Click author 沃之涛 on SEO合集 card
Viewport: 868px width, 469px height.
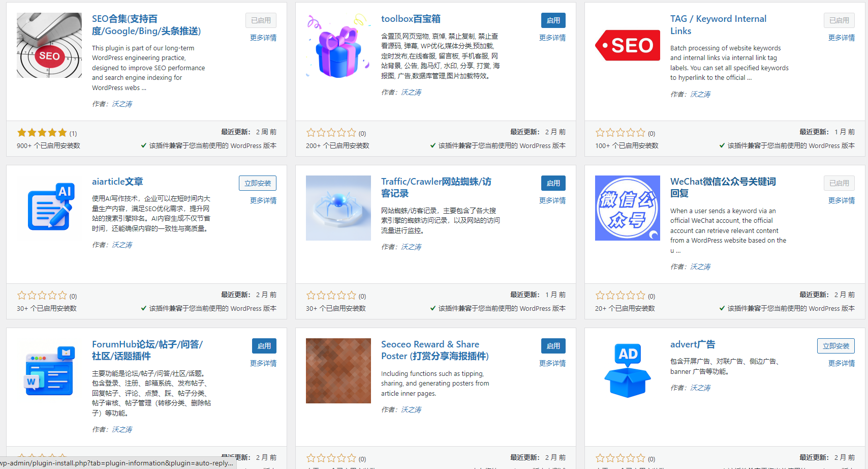[x=122, y=104]
